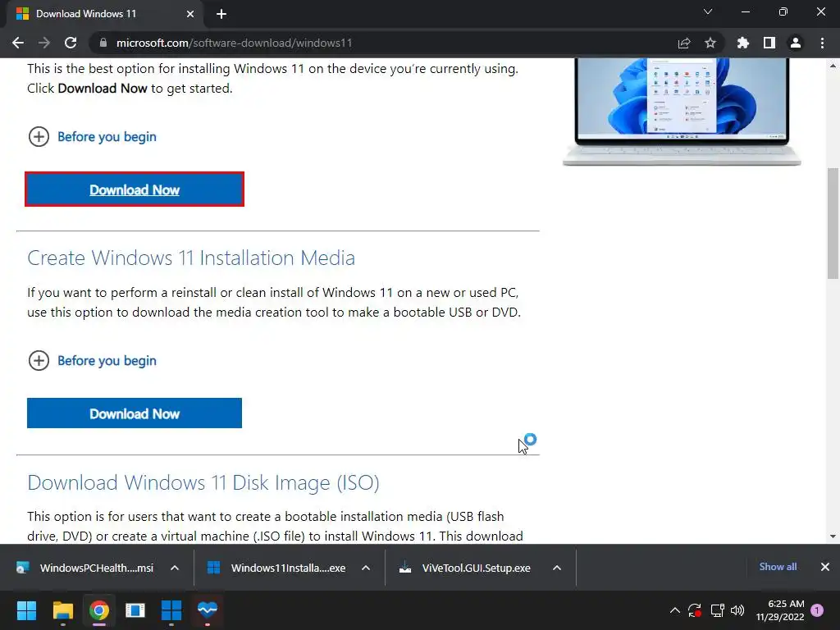Expand the first Before you begin section

coord(92,137)
